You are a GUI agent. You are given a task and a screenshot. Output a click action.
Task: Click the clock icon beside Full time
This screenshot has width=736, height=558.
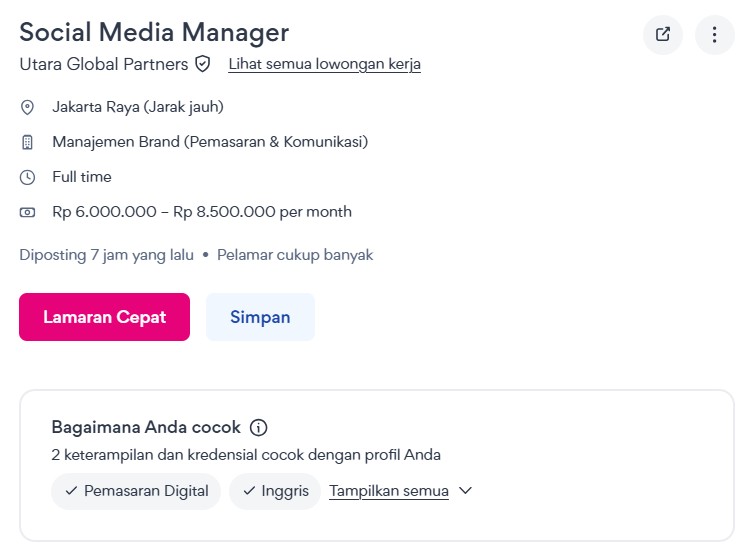click(28, 177)
